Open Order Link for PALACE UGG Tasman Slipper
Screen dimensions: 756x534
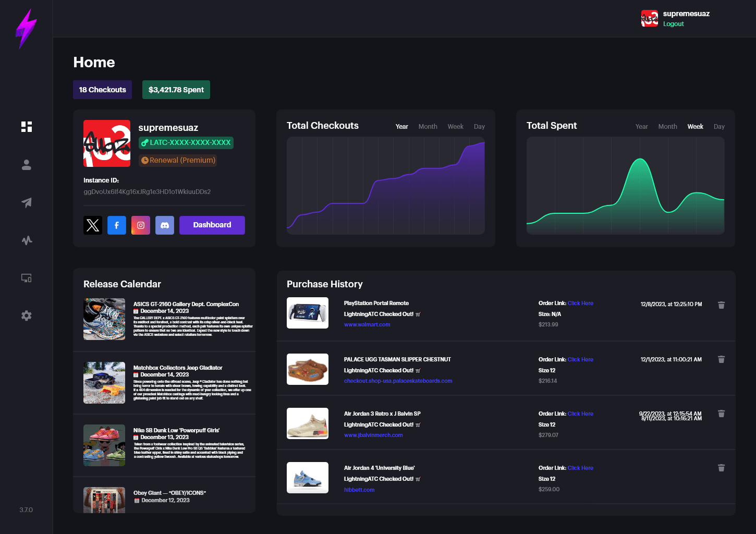point(580,359)
